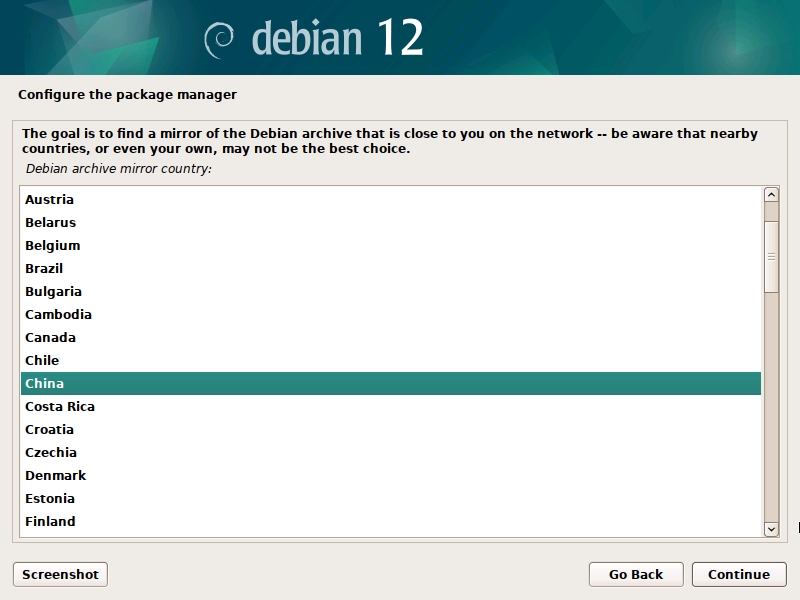The width and height of the screenshot is (800, 600).
Task: Pick Denmark as mirror country
Action: (x=56, y=476)
